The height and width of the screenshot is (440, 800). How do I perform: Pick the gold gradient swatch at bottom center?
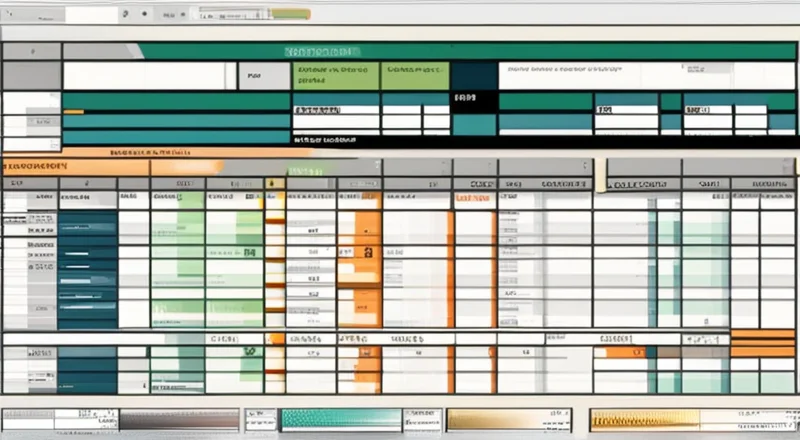pyautogui.click(x=512, y=419)
